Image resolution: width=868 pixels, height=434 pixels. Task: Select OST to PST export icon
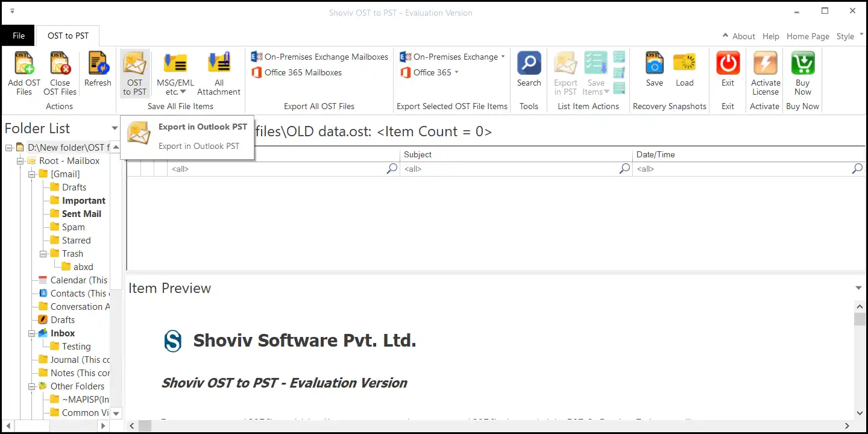pos(134,63)
